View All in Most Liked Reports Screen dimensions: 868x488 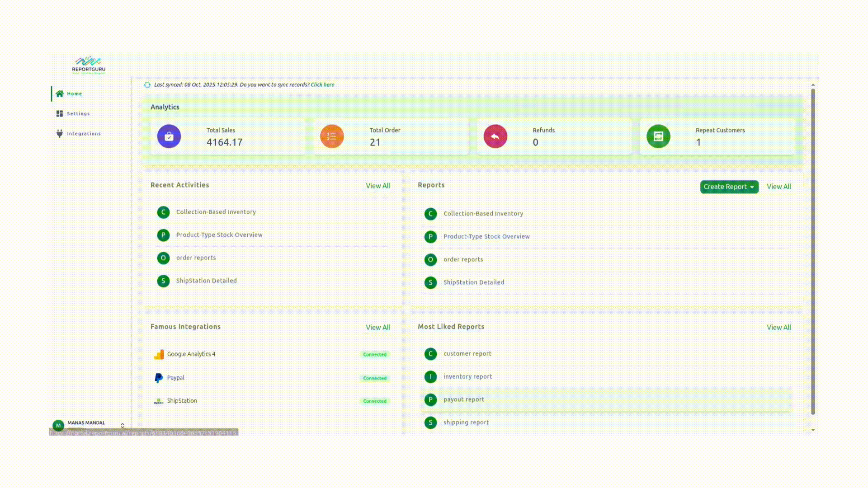[x=778, y=328]
